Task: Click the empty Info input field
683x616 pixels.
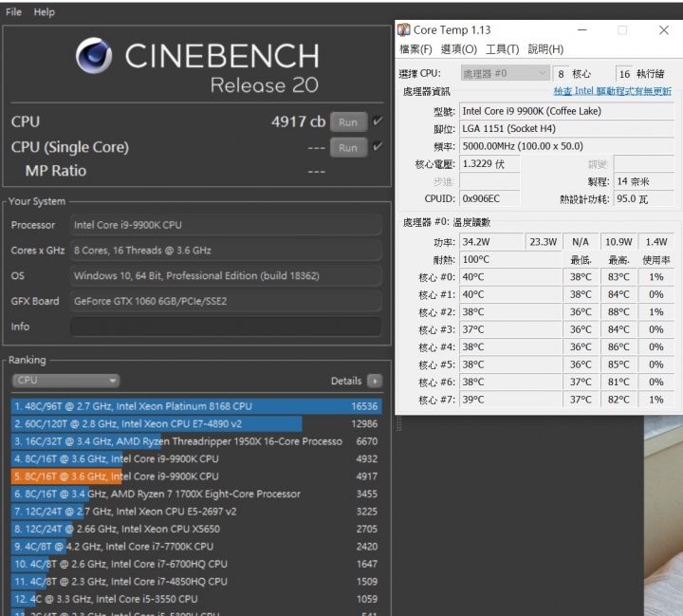Action: point(226,327)
